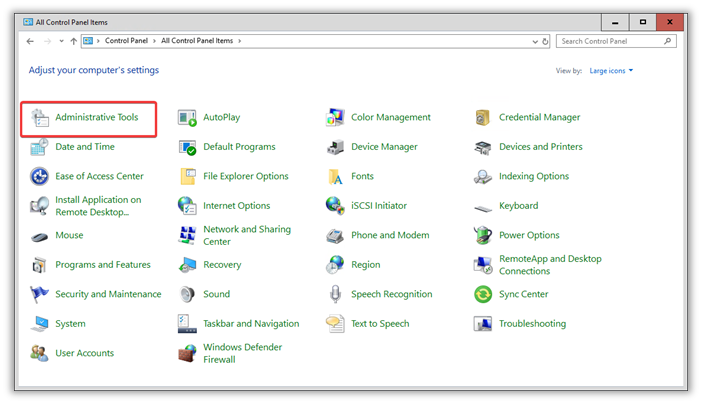Click the Device Manager icon
Image resolution: width=702 pixels, height=404 pixels.
tap(335, 147)
